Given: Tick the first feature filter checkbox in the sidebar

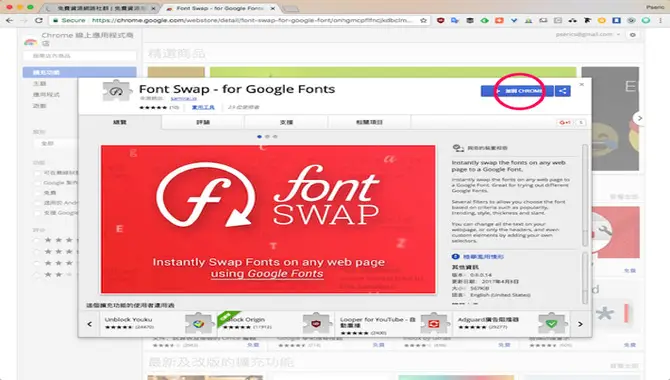Looking at the screenshot, I should point(37,173).
